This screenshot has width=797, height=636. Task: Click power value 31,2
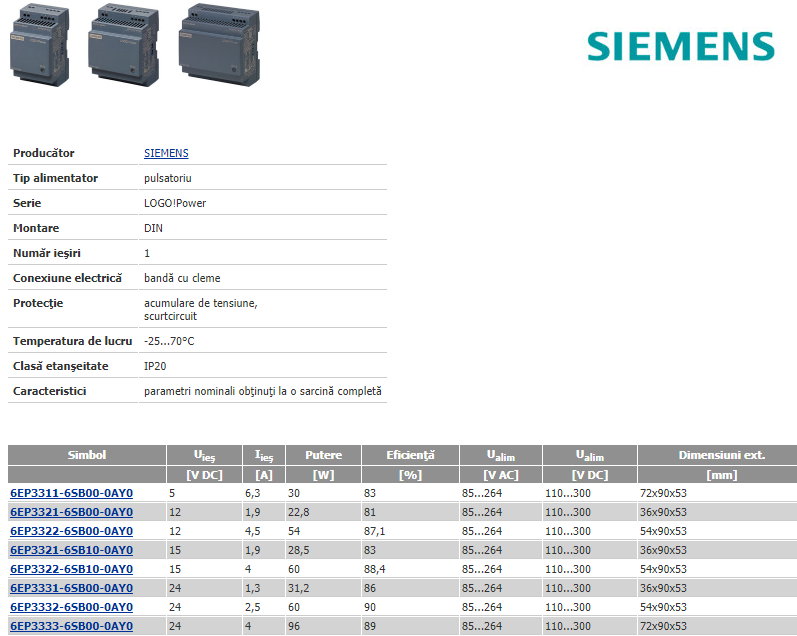point(299,588)
